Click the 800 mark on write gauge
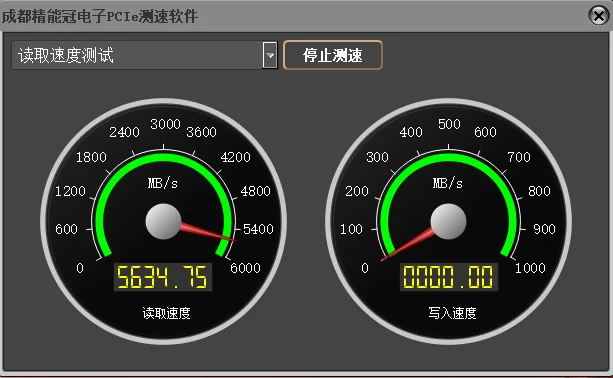The width and height of the screenshot is (613, 378). (539, 191)
